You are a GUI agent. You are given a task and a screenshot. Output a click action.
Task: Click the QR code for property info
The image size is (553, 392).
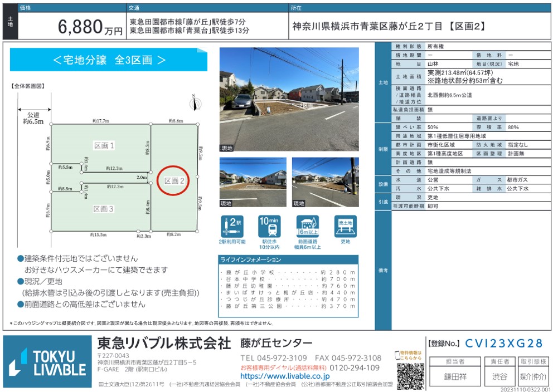coord(410,377)
